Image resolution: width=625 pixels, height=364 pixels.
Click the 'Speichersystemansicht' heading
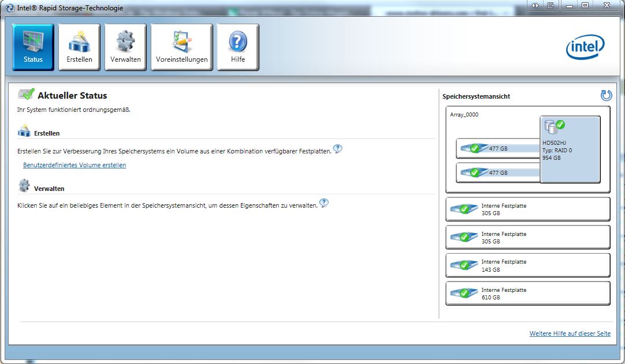pos(476,96)
